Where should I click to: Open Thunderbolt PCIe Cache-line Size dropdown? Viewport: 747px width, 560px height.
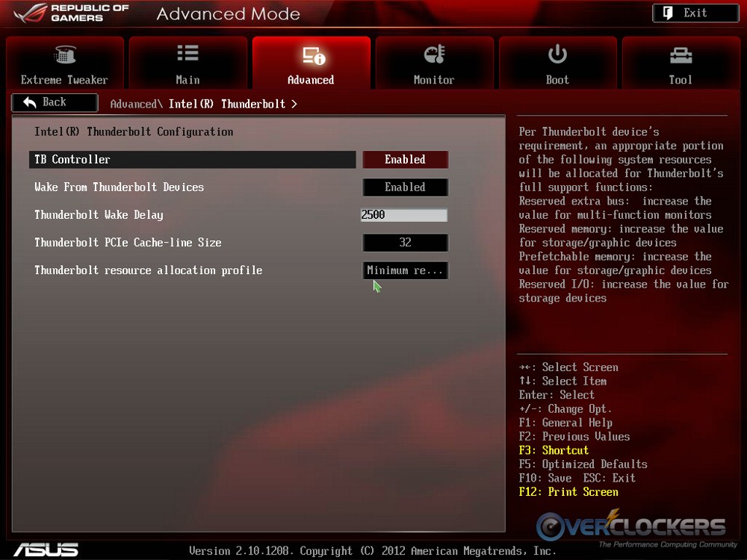click(405, 243)
